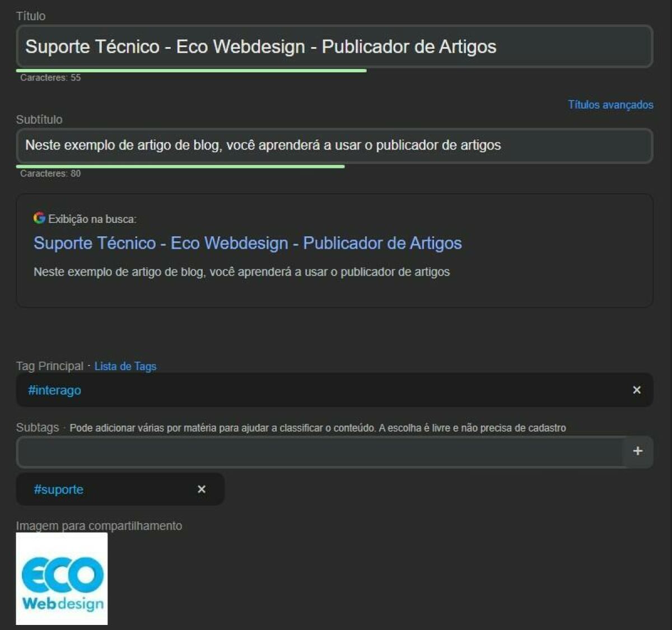Click the Google logo in search preview
The width and height of the screenshot is (672, 630).
(x=39, y=218)
